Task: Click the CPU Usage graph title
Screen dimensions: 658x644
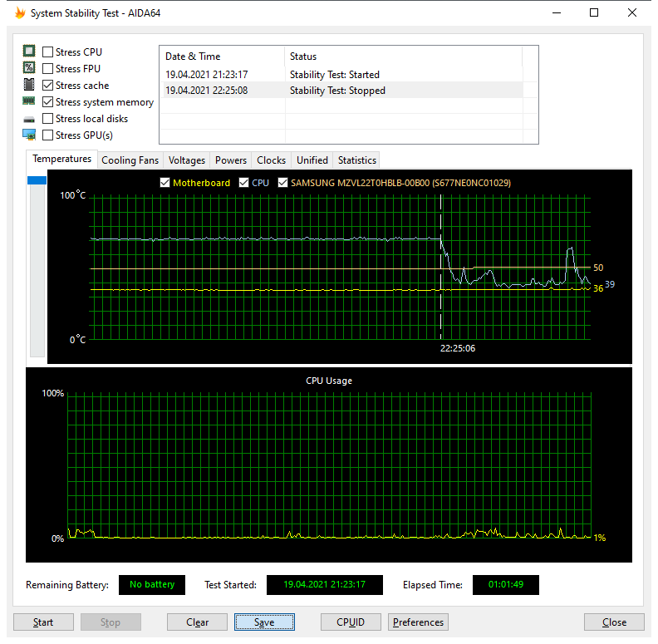Action: coord(329,381)
